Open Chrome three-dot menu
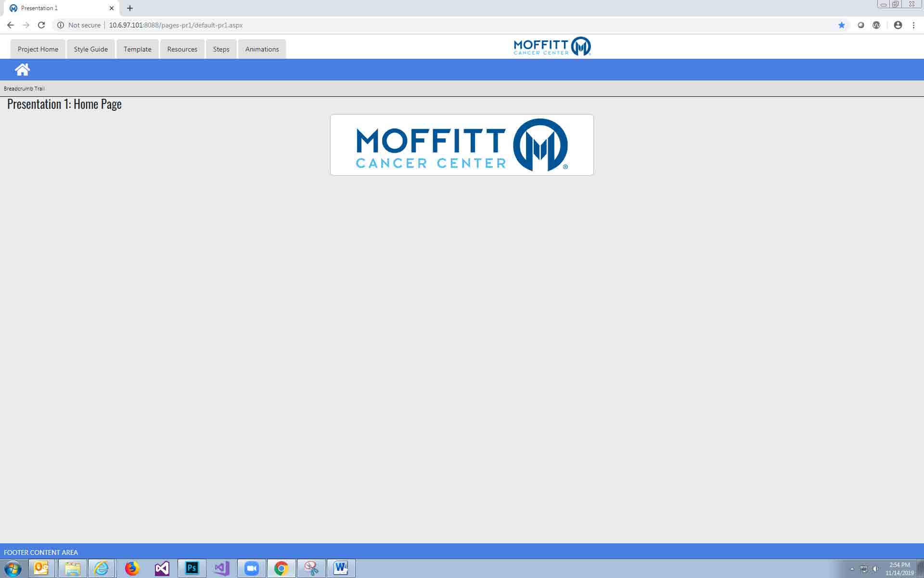The image size is (924, 578). pos(913,25)
